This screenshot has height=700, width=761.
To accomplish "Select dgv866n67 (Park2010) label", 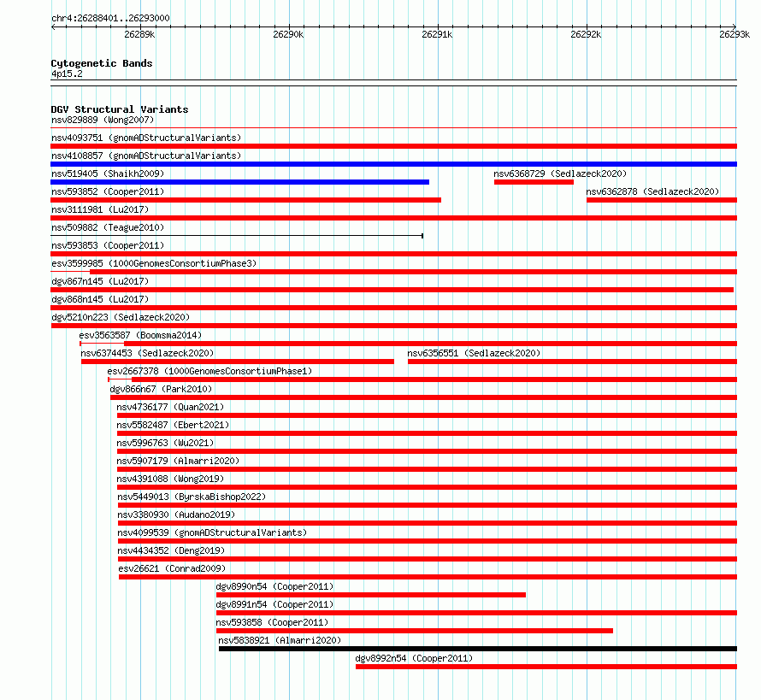I will click(161, 389).
